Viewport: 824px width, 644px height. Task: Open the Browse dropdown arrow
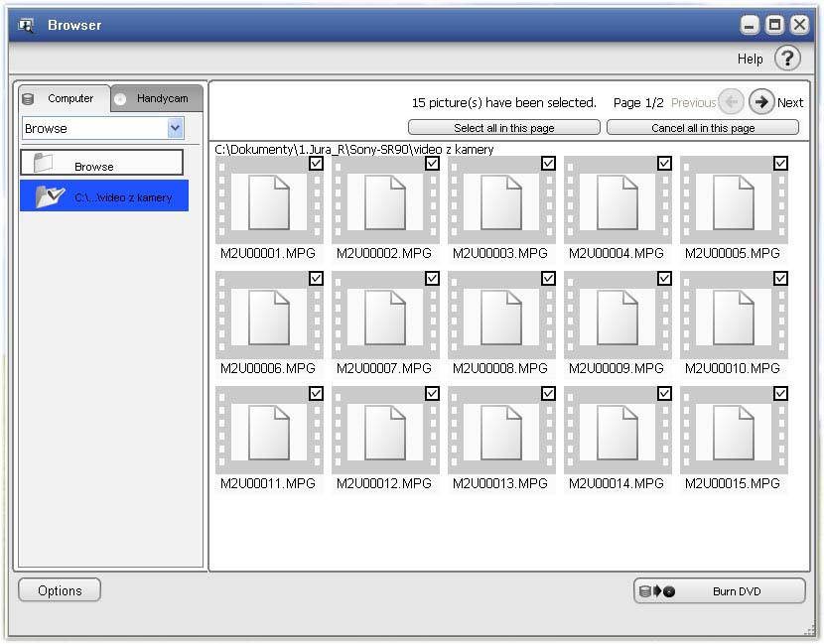(x=176, y=128)
